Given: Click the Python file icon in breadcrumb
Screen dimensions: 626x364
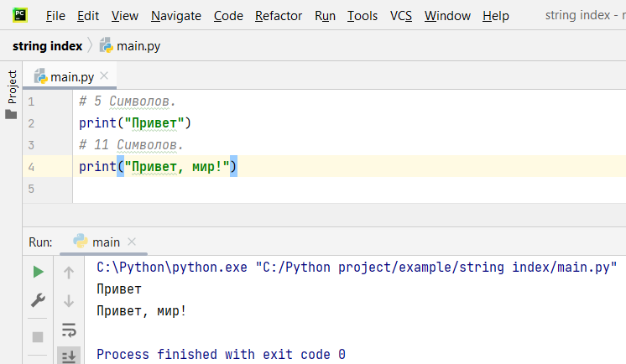Looking at the screenshot, I should [x=107, y=45].
